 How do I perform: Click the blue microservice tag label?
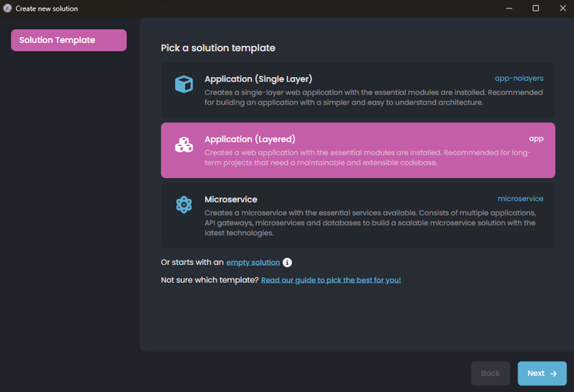point(520,199)
